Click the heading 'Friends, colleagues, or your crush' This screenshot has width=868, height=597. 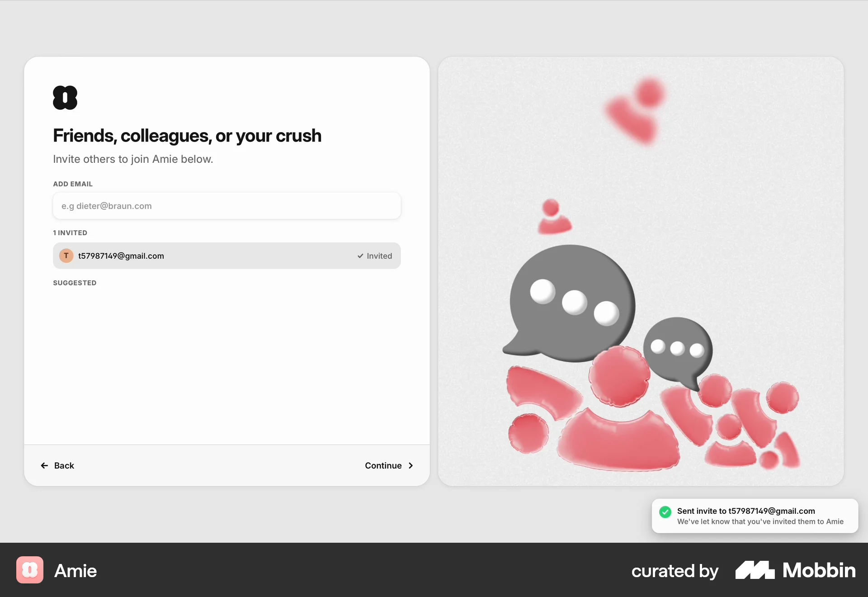coord(187,135)
